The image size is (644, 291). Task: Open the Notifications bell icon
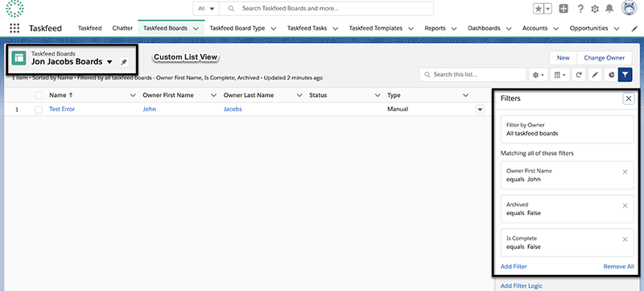coord(610,9)
